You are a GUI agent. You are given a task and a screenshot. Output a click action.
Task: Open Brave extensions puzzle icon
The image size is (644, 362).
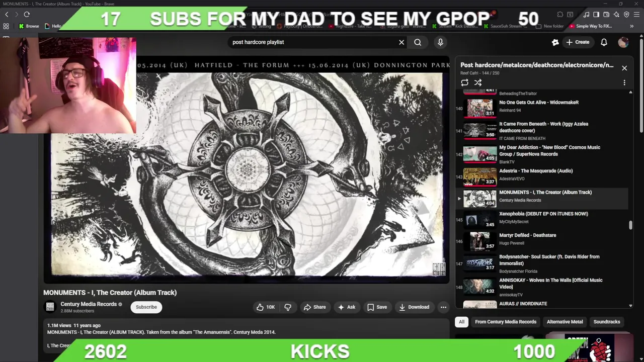560,15
